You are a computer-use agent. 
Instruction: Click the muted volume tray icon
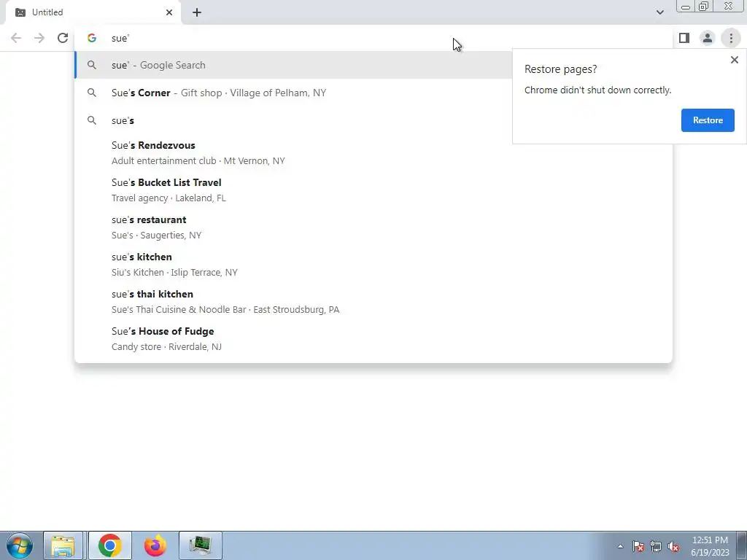tap(673, 546)
